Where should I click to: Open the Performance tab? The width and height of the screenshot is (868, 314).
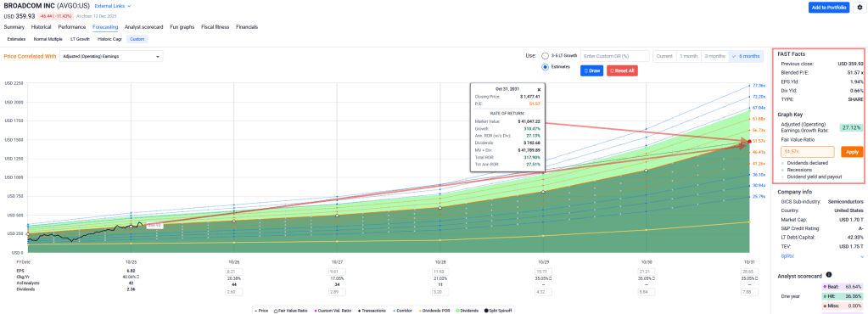pyautogui.click(x=72, y=26)
